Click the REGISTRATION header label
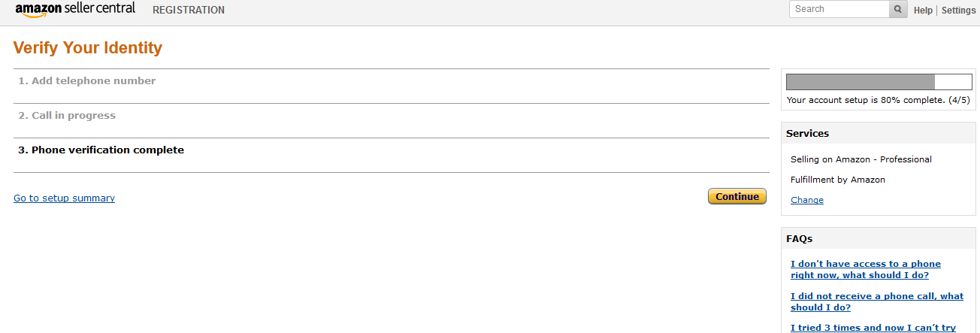 coord(189,11)
